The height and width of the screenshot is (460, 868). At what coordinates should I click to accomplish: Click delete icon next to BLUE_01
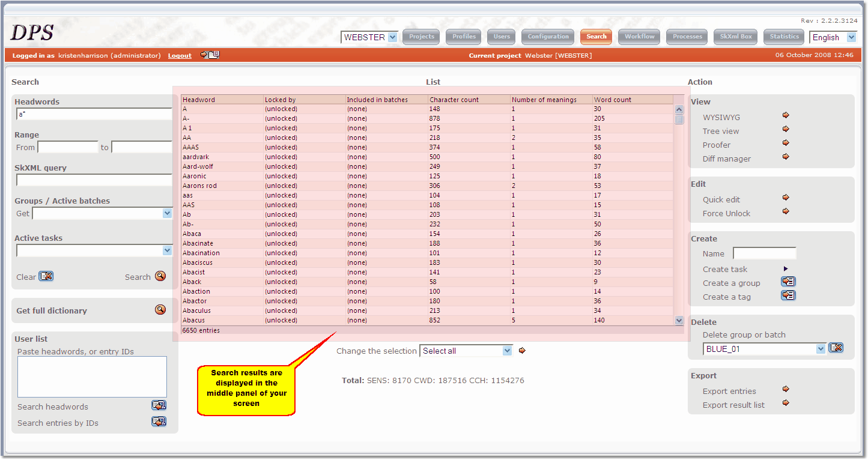[x=836, y=348]
